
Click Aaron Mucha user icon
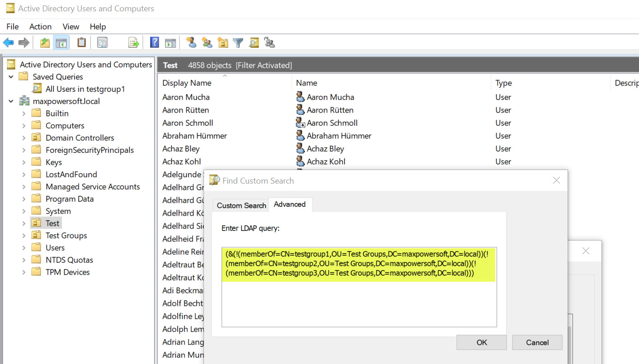tap(300, 97)
